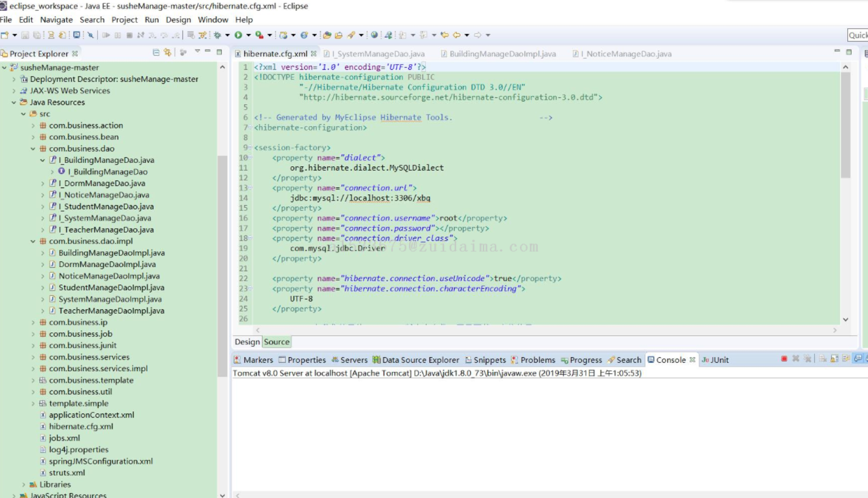Open the Project menu
This screenshot has width=868, height=498.
pyautogui.click(x=124, y=19)
